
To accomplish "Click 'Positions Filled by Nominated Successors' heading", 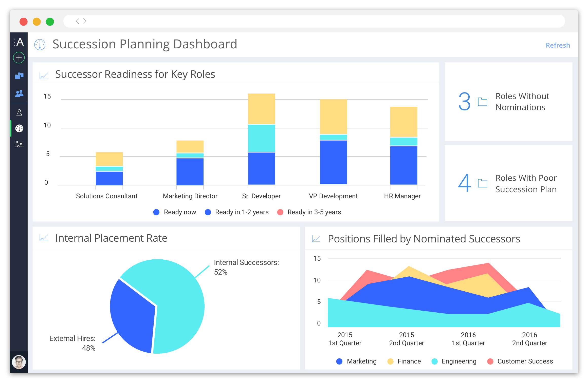I will point(424,239).
